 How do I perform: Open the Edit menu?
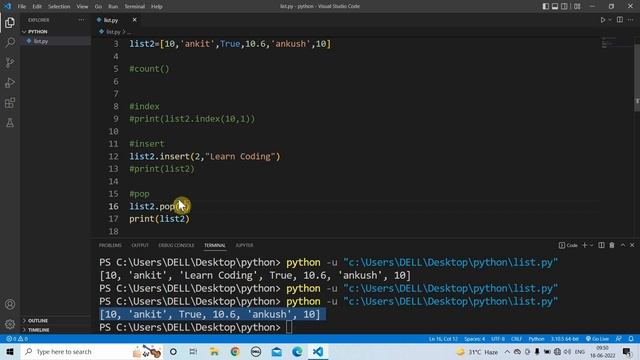(37, 7)
